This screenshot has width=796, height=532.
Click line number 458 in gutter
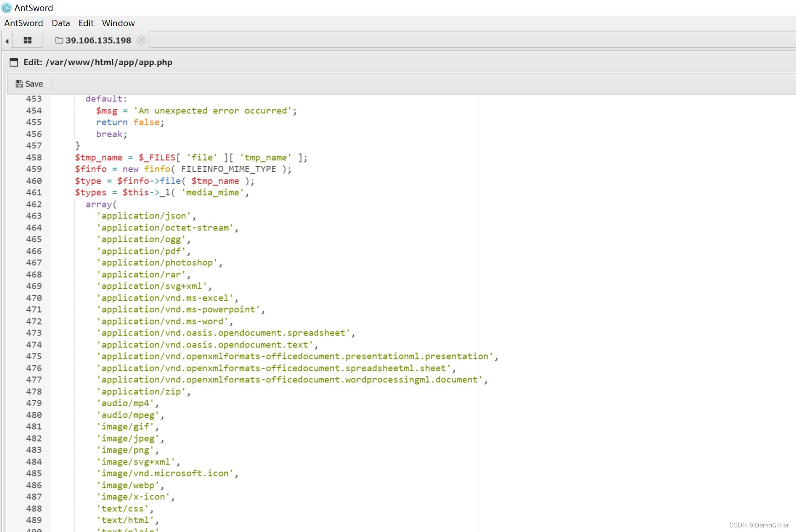tap(34, 157)
